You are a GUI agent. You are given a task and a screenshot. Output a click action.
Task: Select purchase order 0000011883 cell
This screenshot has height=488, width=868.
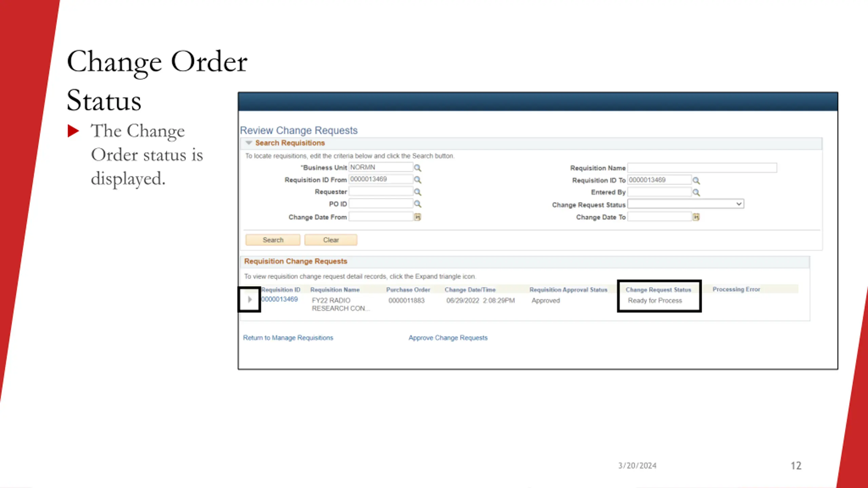click(407, 301)
